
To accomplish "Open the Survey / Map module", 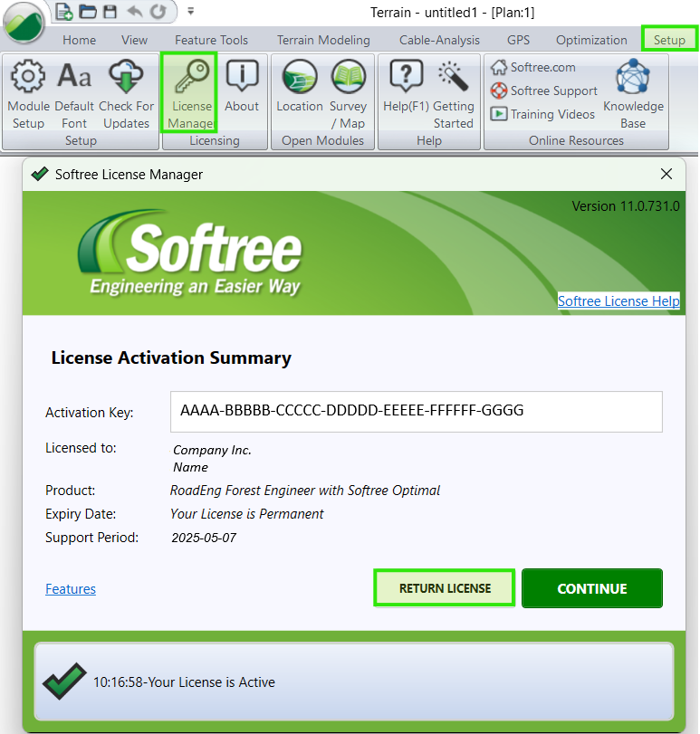I will coord(348,93).
